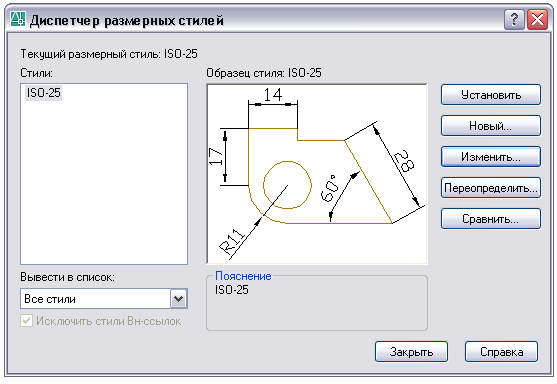Screen dimensions: 557x384
Task: Select the ISO-25 style in the Стили list
Action: point(43,93)
